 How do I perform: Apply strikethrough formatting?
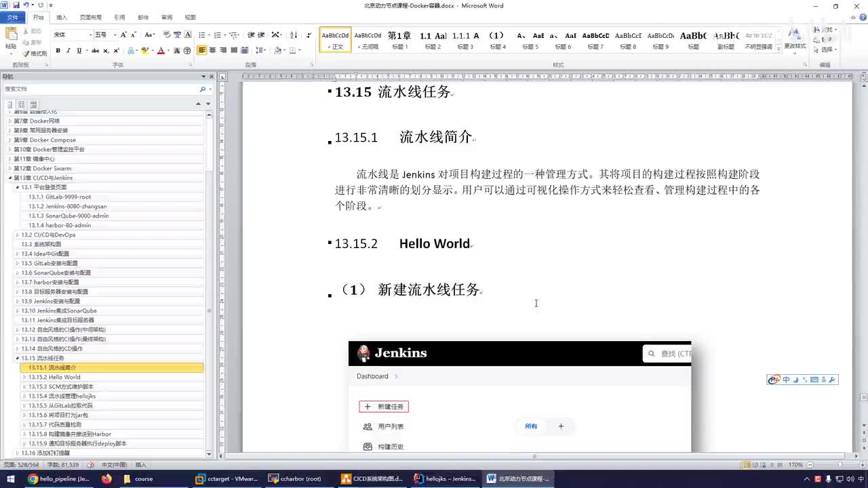95,50
